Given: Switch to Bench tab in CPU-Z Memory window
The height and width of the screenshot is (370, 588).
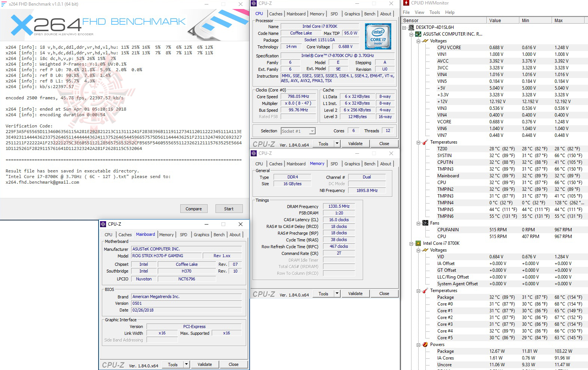Looking at the screenshot, I should (x=370, y=164).
